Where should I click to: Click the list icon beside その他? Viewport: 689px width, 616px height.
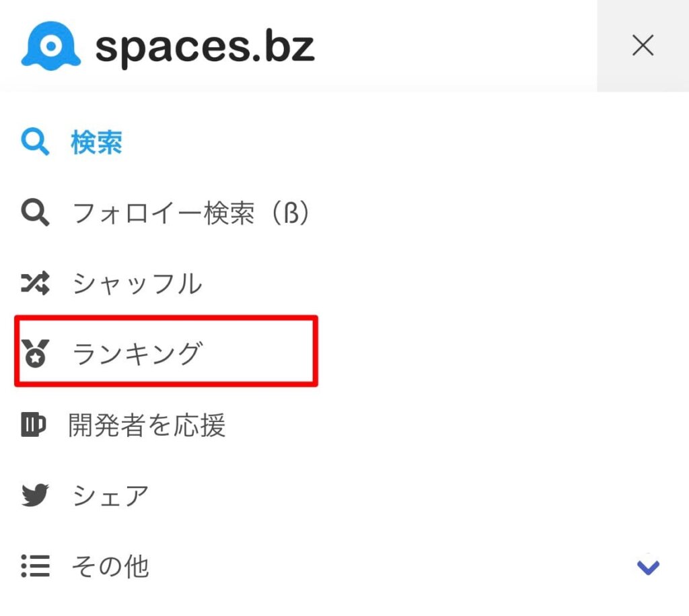tap(35, 566)
